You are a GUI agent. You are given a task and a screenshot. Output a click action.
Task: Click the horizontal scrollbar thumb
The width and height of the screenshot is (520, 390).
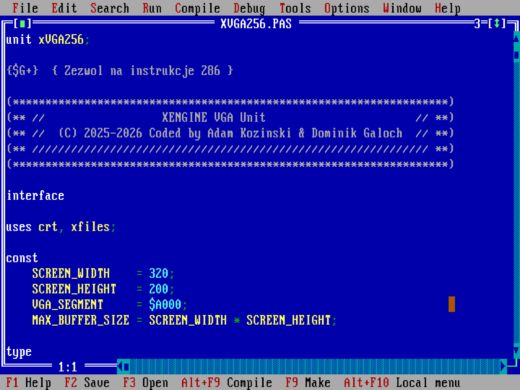[x=126, y=367]
